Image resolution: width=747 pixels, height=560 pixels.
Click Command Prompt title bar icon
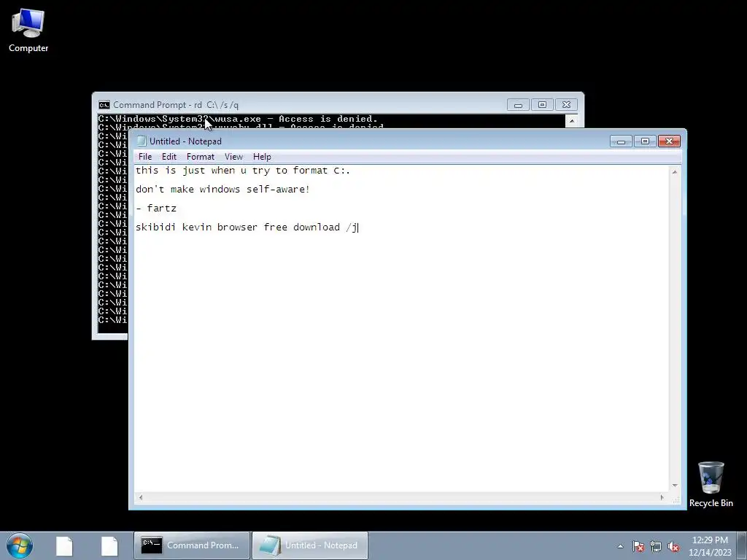pyautogui.click(x=104, y=105)
